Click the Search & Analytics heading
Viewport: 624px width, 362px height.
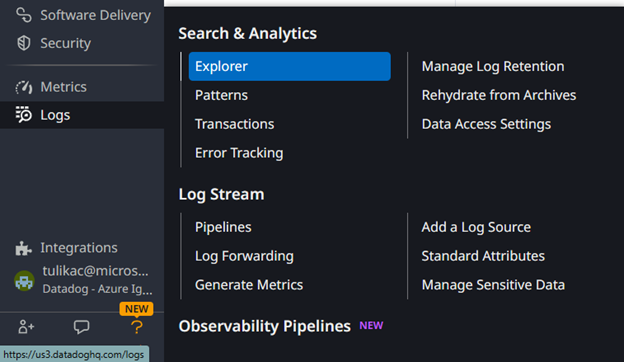[x=248, y=33]
